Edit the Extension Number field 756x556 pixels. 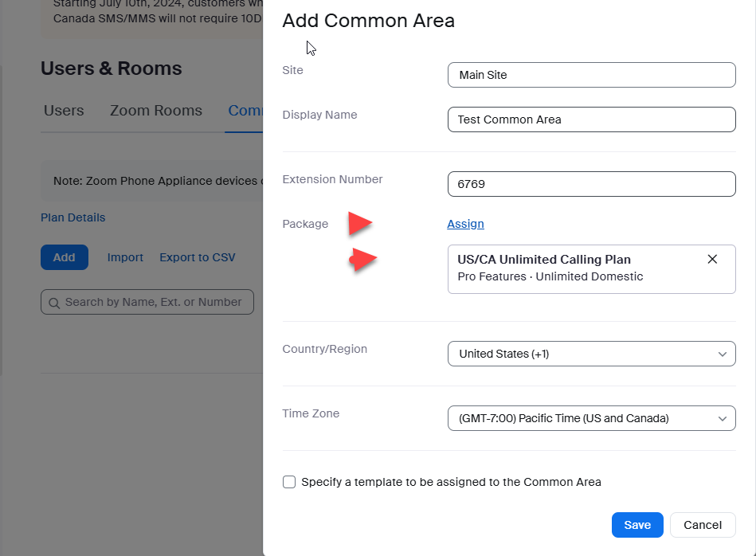(591, 184)
